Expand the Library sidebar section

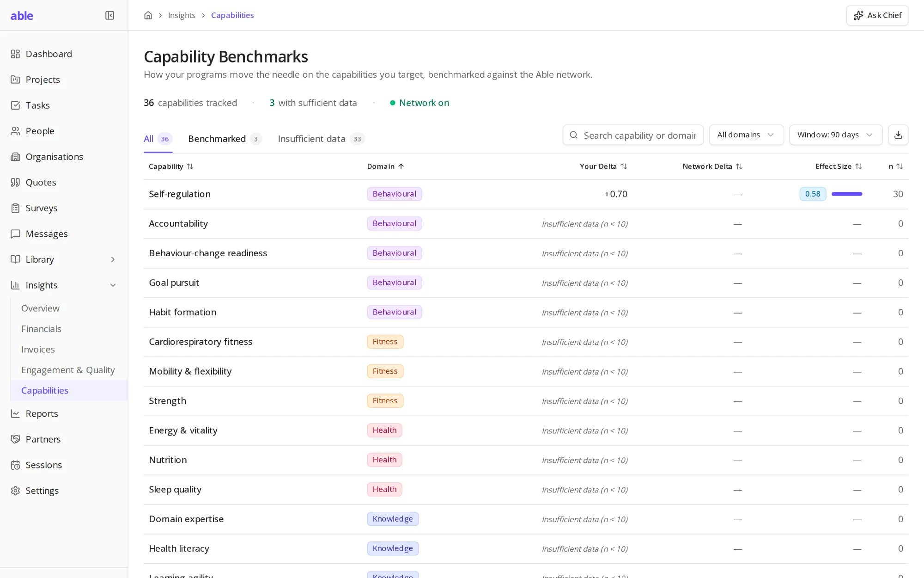64,259
